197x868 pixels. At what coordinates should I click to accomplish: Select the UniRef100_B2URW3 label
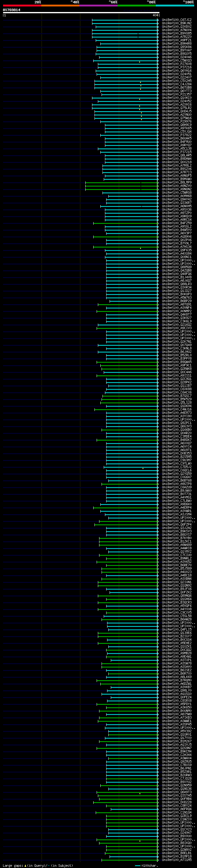pos(176,775)
